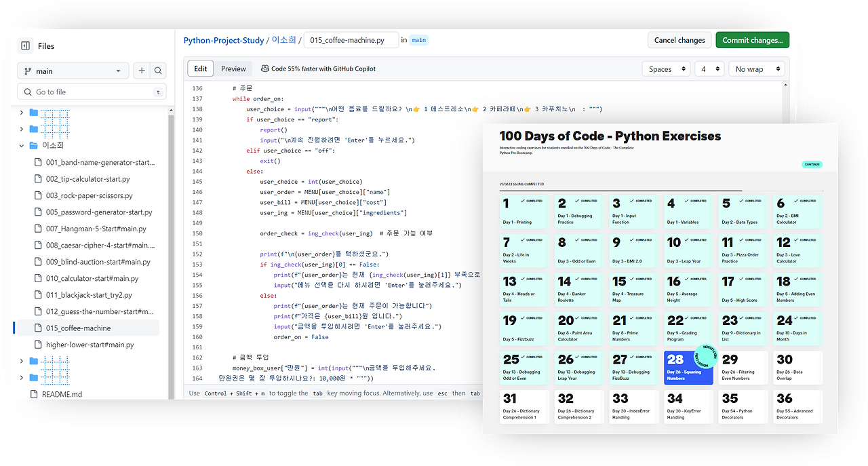Open lesson 31 Dictionary Comprehension 1

pyautogui.click(x=524, y=407)
